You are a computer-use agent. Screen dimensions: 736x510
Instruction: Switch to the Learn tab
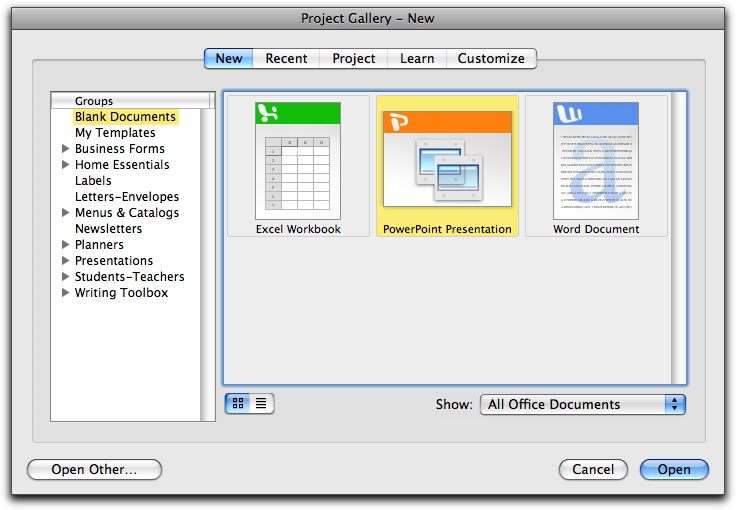(x=417, y=59)
